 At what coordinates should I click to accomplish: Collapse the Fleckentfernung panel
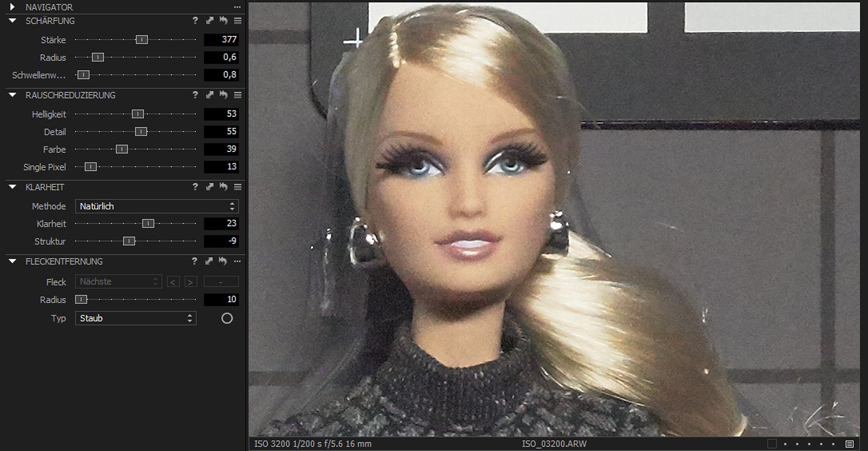(x=12, y=261)
